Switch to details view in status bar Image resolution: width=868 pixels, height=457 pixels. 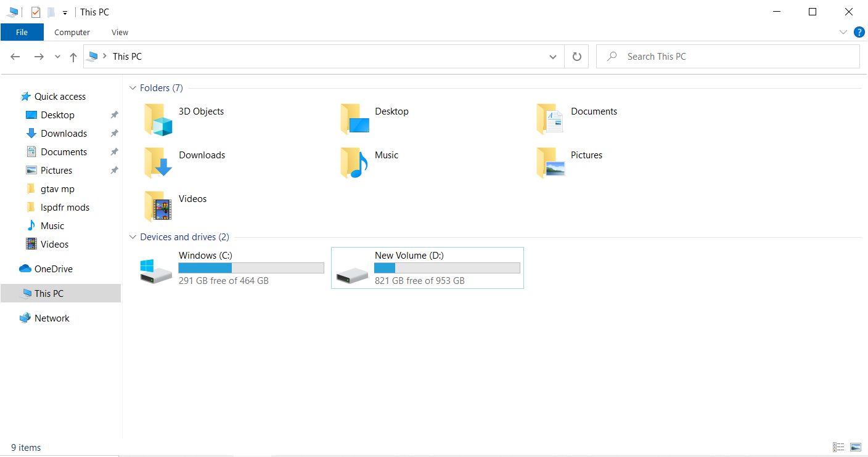(x=838, y=447)
